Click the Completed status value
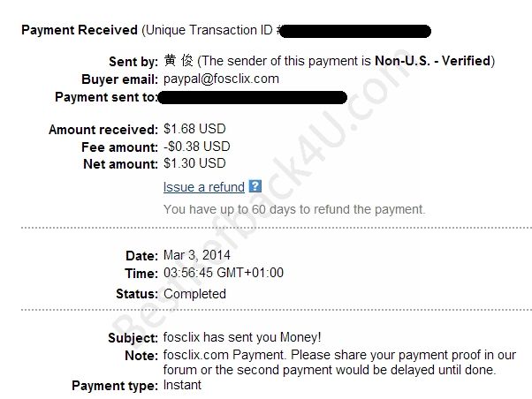 click(194, 294)
